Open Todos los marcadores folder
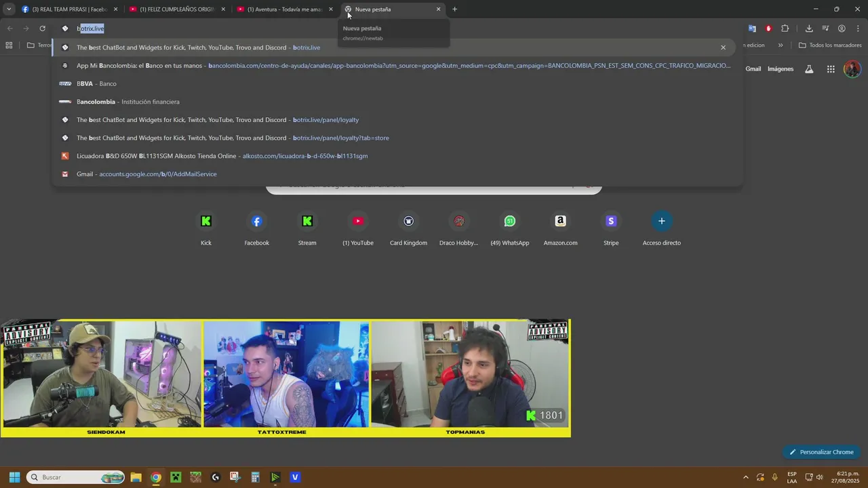This screenshot has height=488, width=868. [x=830, y=45]
